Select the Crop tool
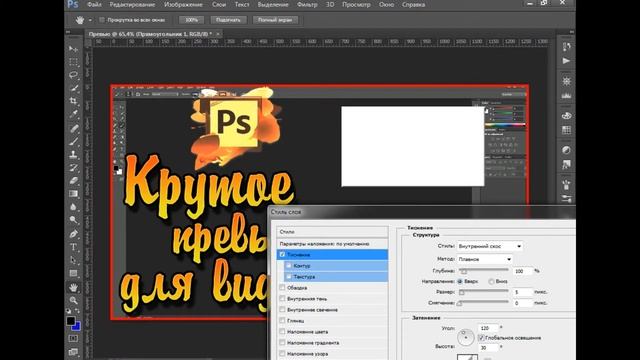Image resolution: width=640 pixels, height=360 pixels. [x=73, y=101]
